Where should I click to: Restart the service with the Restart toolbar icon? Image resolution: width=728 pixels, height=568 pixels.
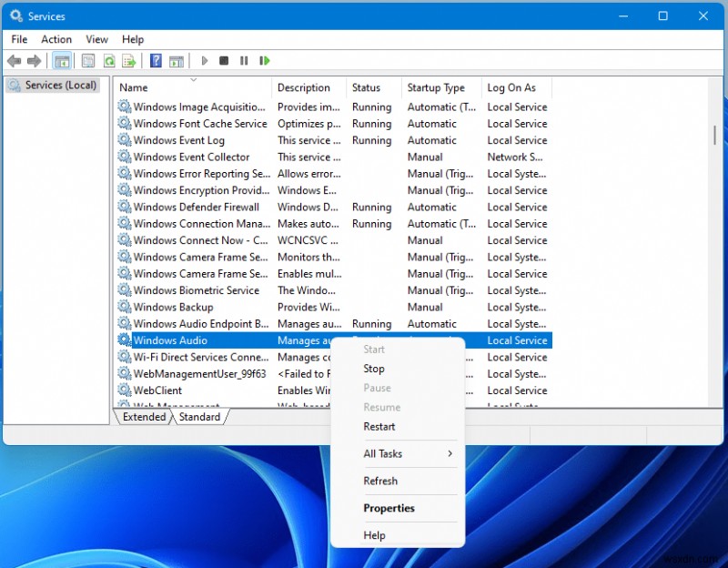click(265, 61)
